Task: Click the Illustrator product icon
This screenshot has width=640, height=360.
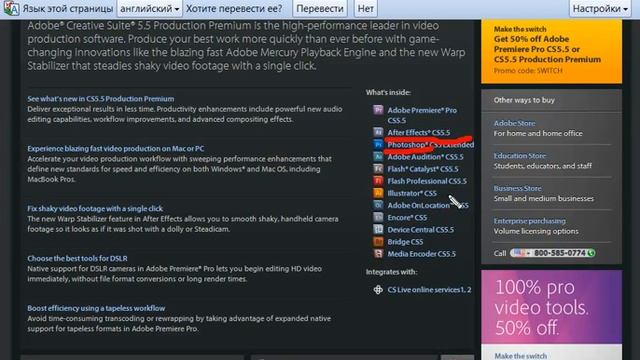Action: tap(378, 193)
